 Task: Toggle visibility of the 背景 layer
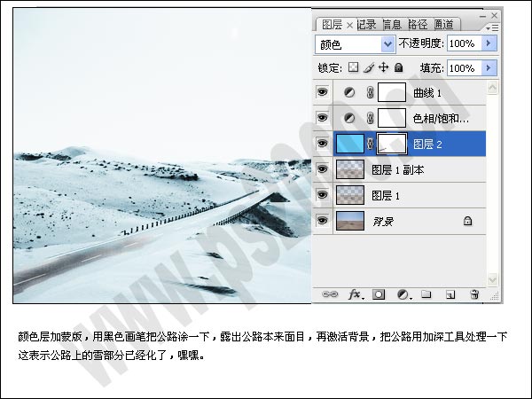[323, 220]
